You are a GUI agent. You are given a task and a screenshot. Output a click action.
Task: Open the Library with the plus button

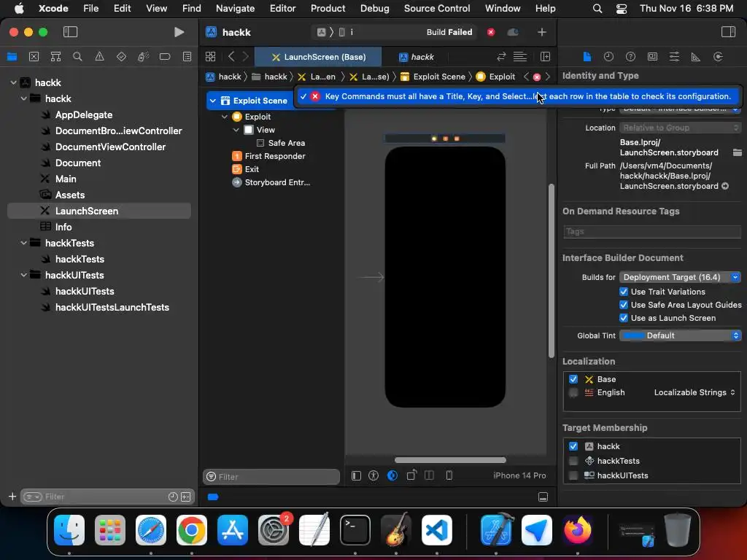pyautogui.click(x=542, y=32)
